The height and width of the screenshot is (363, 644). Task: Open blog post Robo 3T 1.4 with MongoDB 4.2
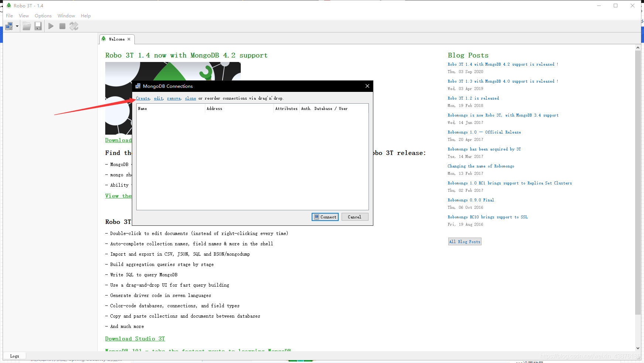[x=503, y=65]
